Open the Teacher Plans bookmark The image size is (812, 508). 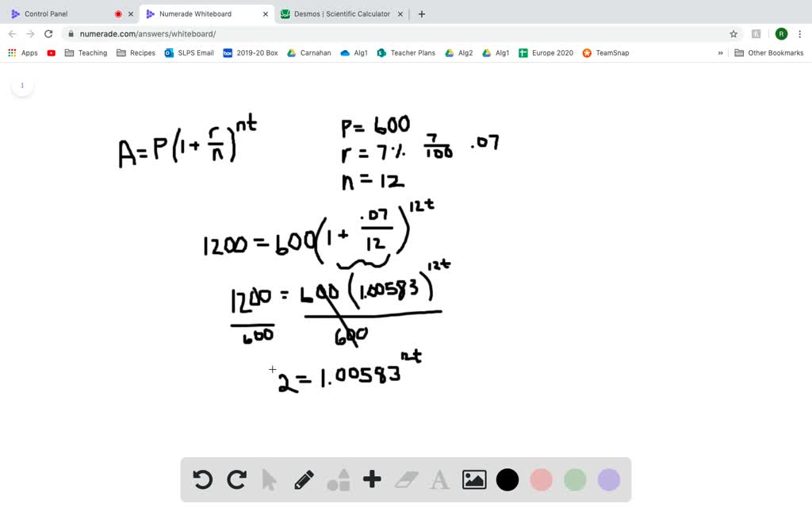[406, 52]
